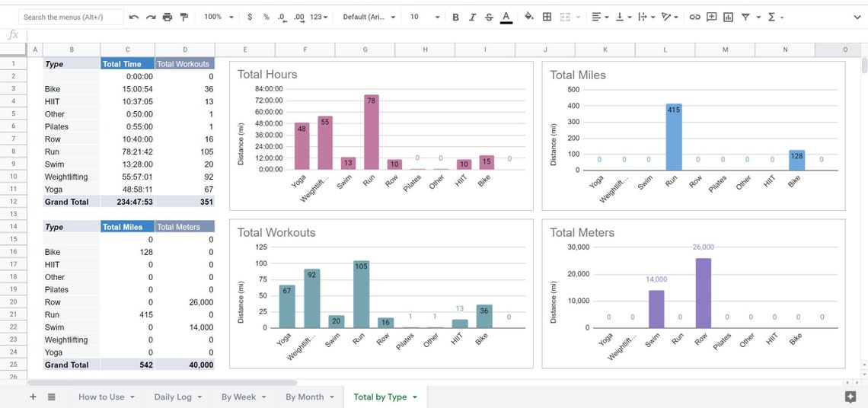Select the Total Meters header cell
The image size is (868, 408).
pyautogui.click(x=185, y=227)
